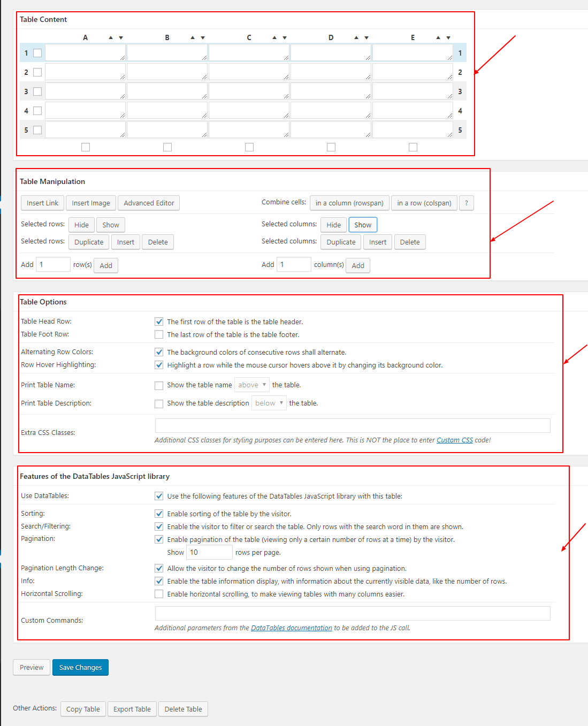
Task: Combine cells in a row with colspan
Action: pos(424,203)
